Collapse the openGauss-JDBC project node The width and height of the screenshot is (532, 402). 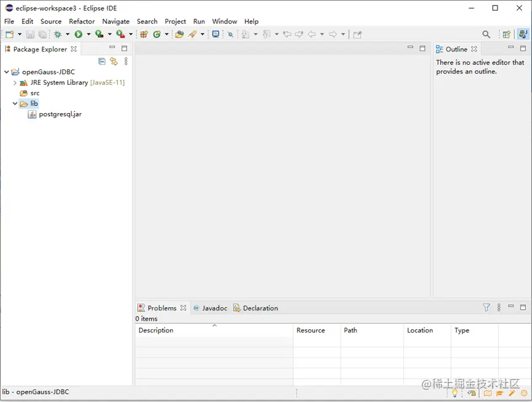(6, 72)
